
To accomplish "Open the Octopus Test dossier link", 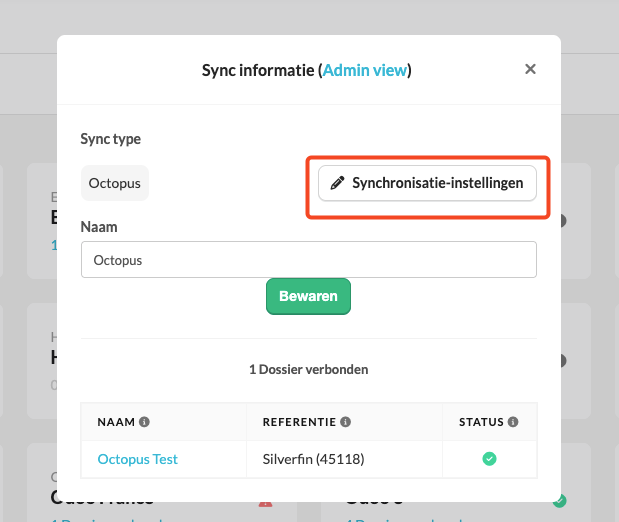I will click(x=137, y=459).
